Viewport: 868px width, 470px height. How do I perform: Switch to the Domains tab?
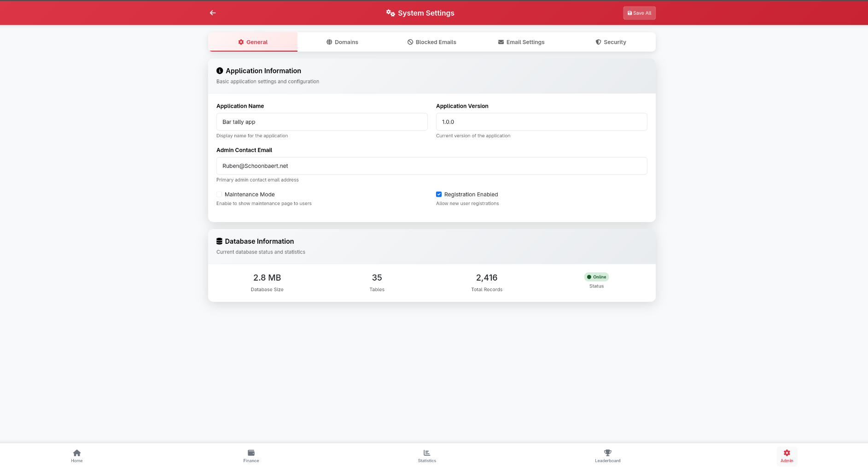(x=342, y=42)
